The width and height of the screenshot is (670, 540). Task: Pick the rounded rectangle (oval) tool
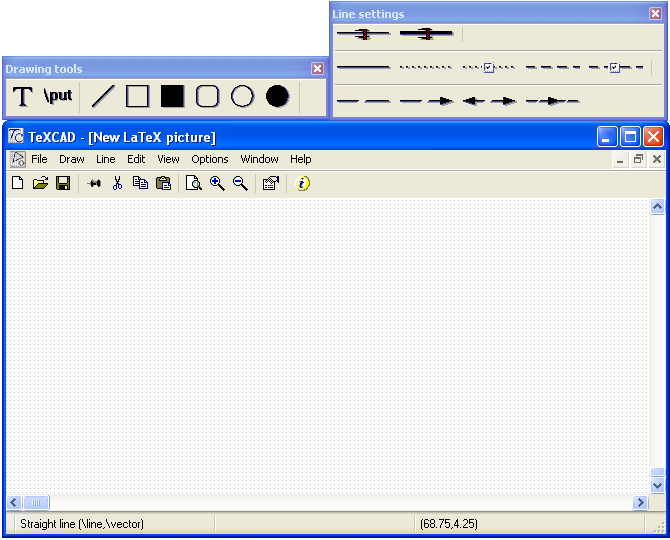coord(207,97)
